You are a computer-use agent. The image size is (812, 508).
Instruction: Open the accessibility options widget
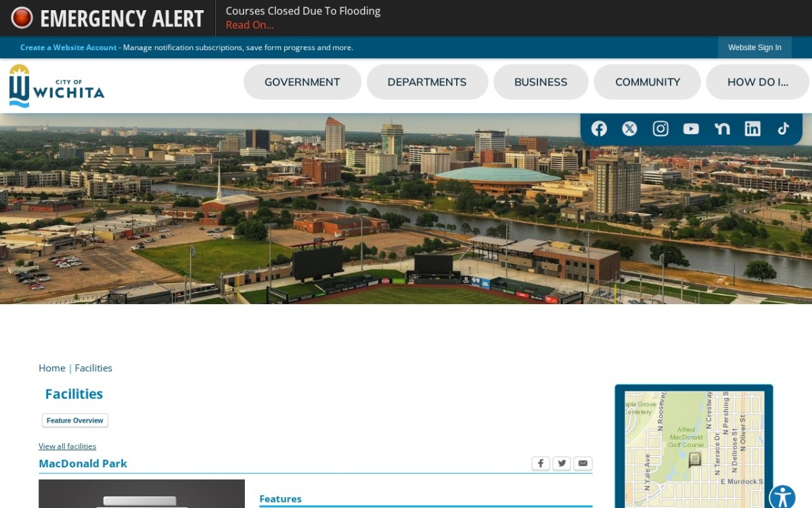783,498
